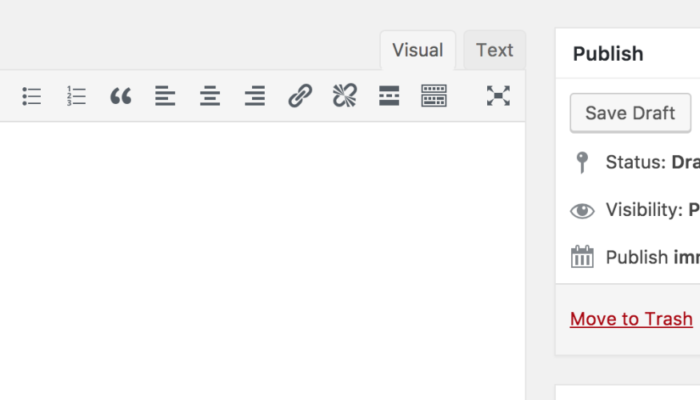
Task: Click the Publish panel heading
Action: pyautogui.click(x=608, y=54)
